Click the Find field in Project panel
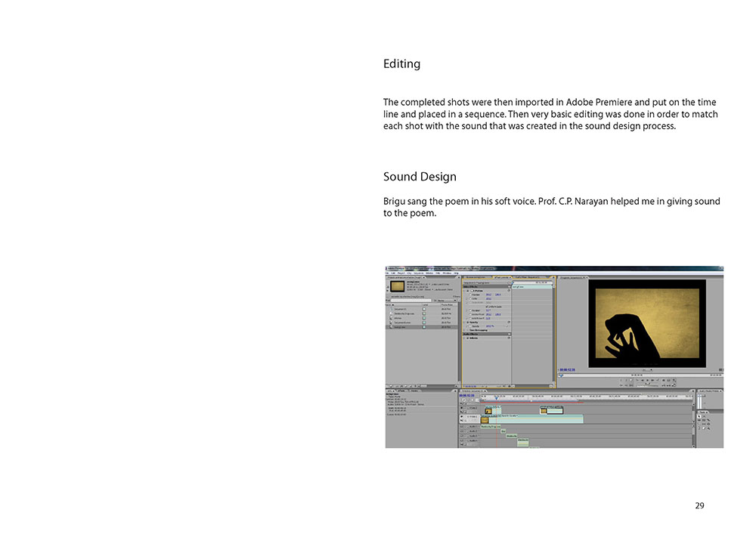 tap(411, 301)
